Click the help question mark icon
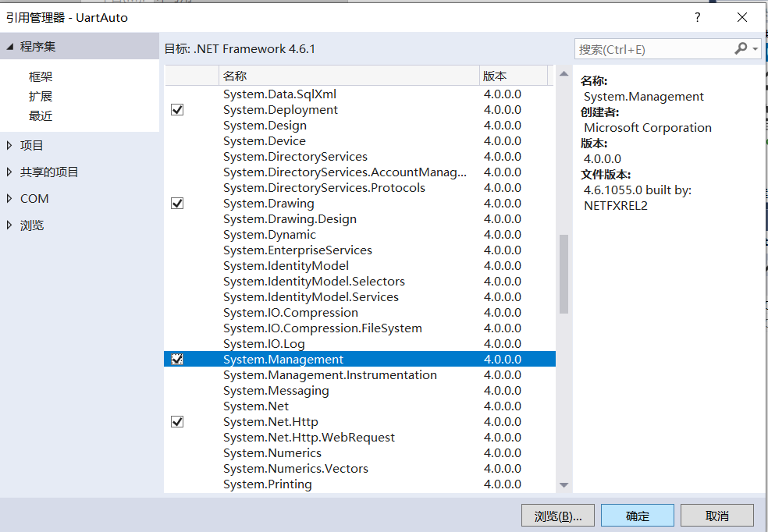The height and width of the screenshot is (532, 768). coord(697,16)
